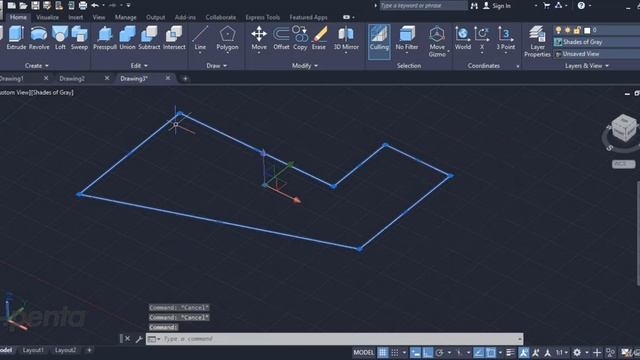The image size is (640, 360).
Task: Click the command line customize wrench
Action: 139,339
